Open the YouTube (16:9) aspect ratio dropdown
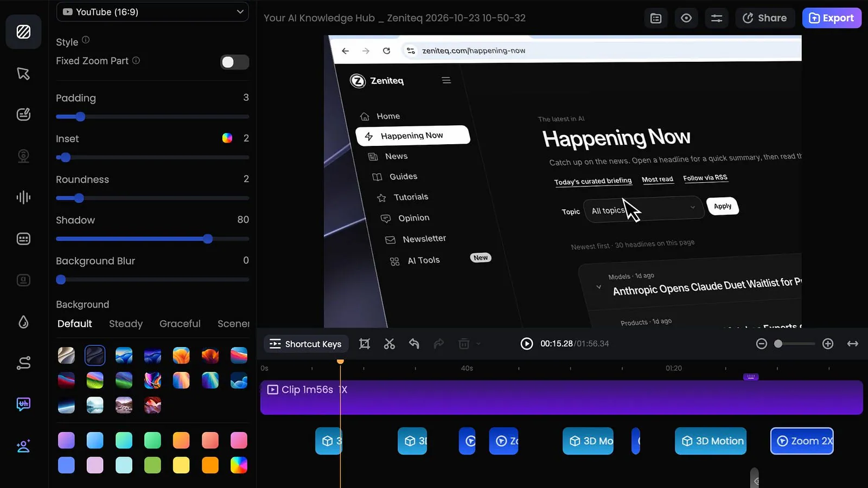This screenshot has height=488, width=868. pyautogui.click(x=152, y=12)
